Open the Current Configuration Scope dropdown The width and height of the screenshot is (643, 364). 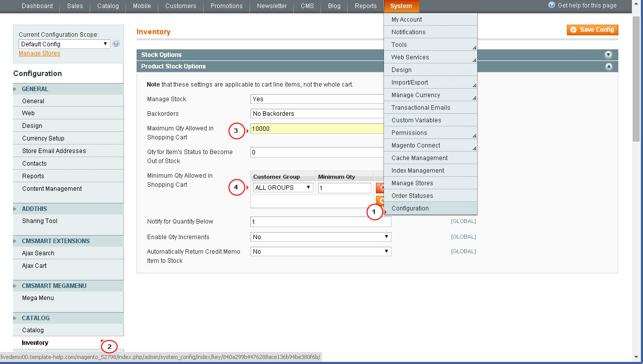pyautogui.click(x=64, y=44)
